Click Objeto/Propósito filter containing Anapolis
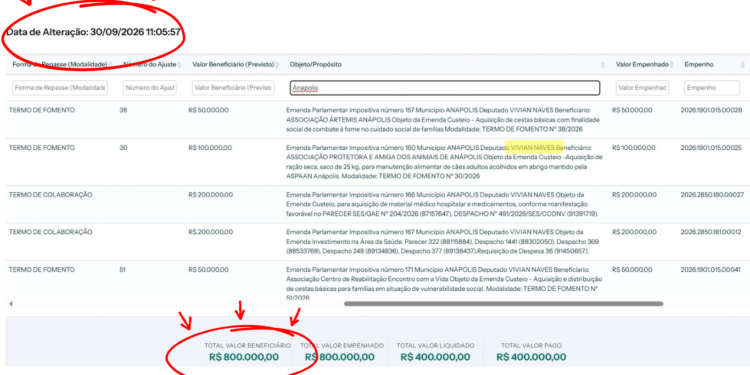This screenshot has height=375, width=750. click(x=445, y=88)
